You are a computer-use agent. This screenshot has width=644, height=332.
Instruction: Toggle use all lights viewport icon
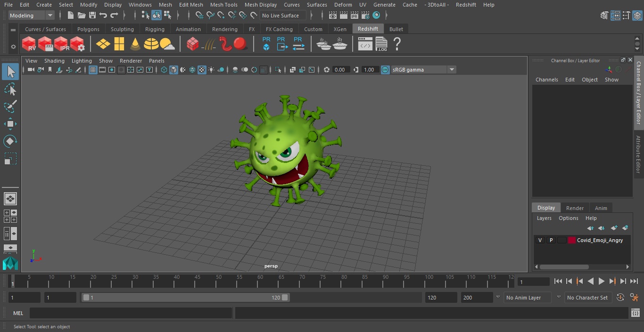pyautogui.click(x=211, y=70)
